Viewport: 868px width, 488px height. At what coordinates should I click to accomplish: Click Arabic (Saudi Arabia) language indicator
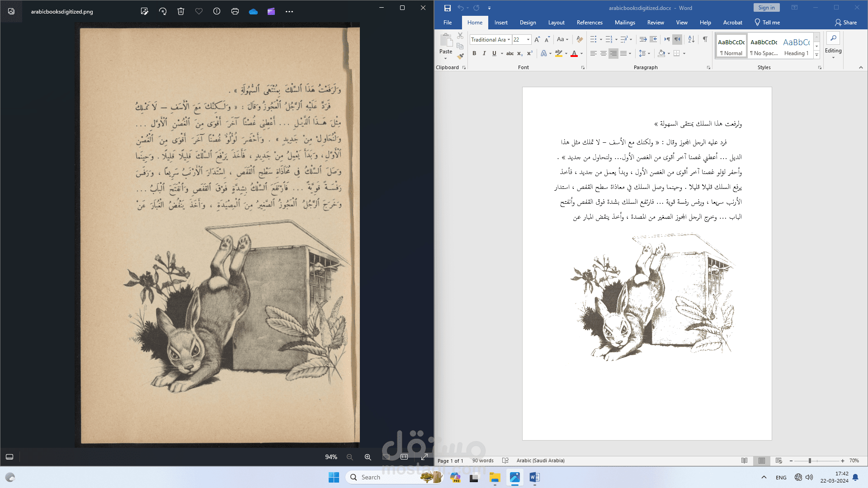(x=540, y=461)
